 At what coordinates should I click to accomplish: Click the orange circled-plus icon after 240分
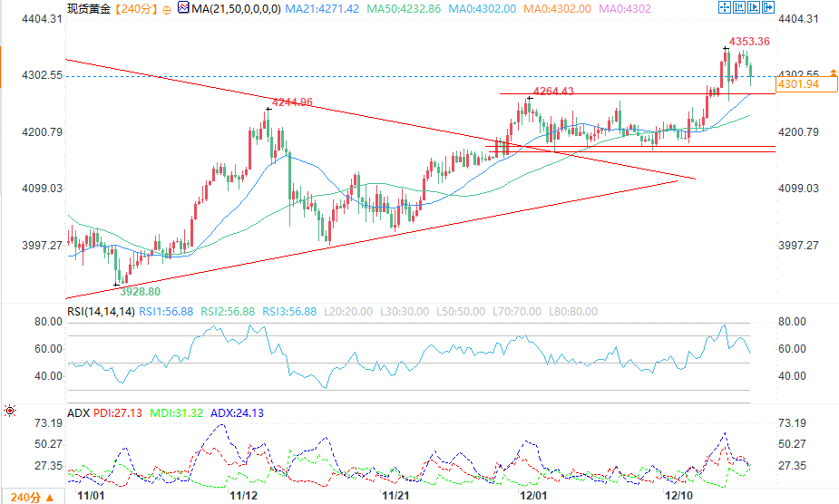(167, 10)
